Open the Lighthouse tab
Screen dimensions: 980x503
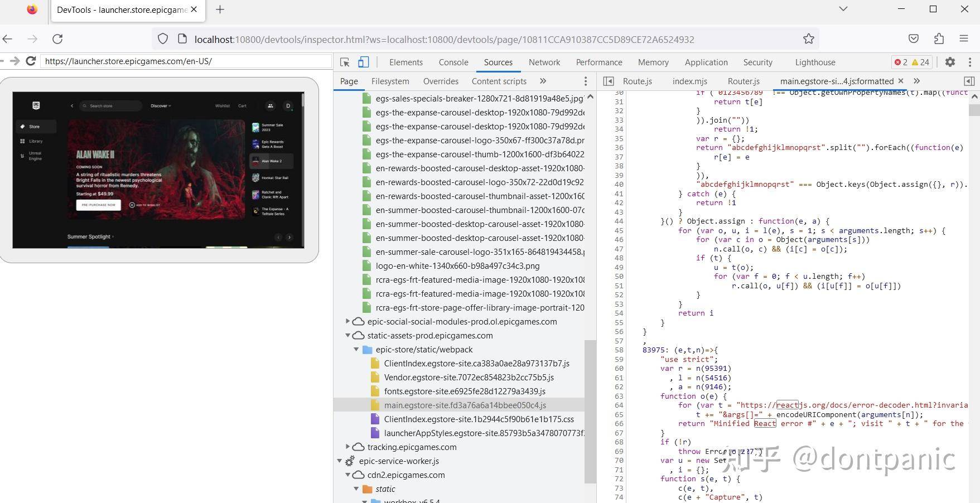point(815,62)
